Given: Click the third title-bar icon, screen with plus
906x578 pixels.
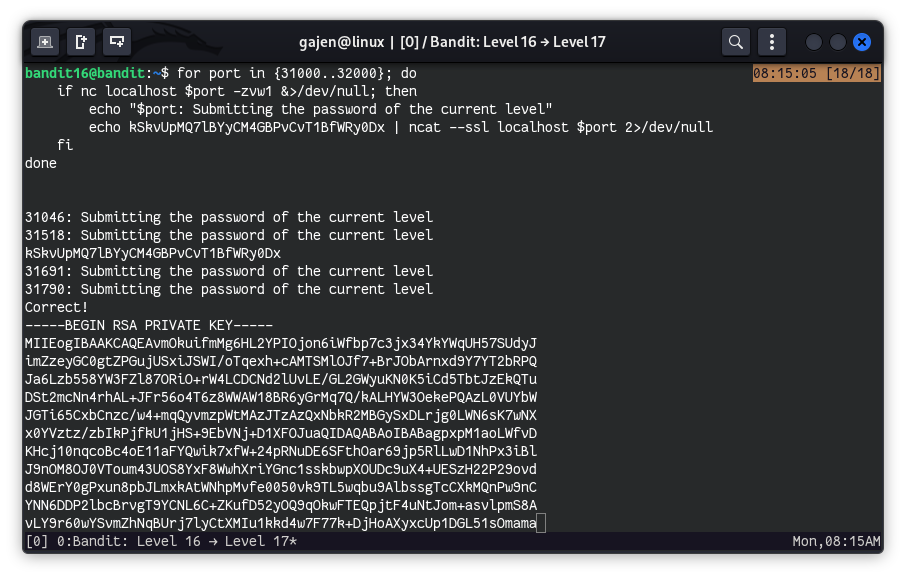Looking at the screenshot, I should click(118, 42).
